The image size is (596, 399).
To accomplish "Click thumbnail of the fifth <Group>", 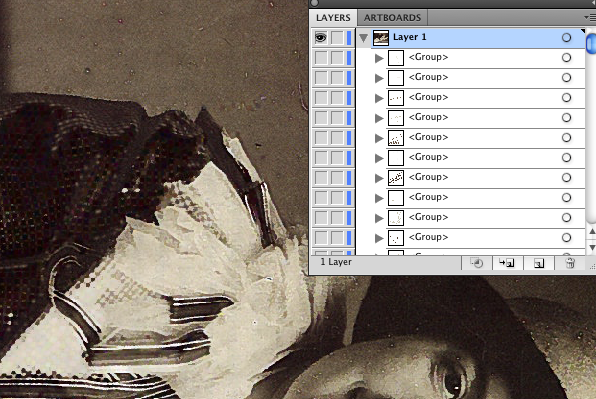I will (396, 138).
